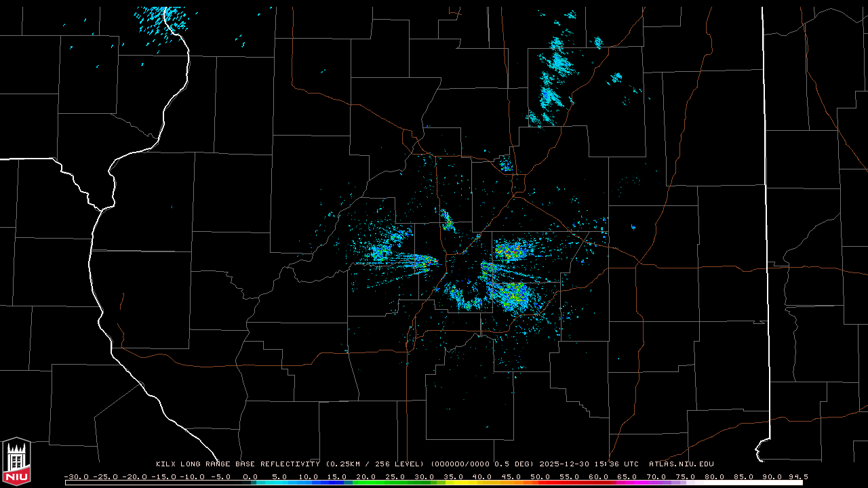Click the 94.5 maximum scale label
The width and height of the screenshot is (868, 488).
coord(797,476)
